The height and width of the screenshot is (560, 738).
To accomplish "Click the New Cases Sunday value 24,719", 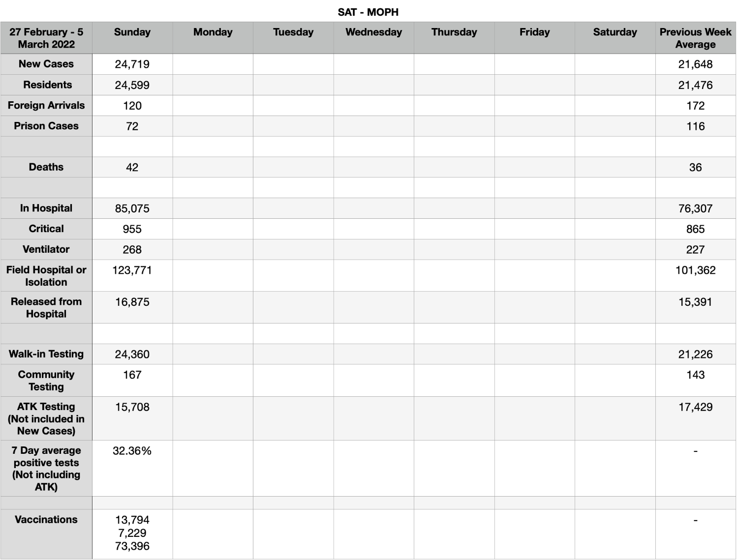I will point(132,64).
